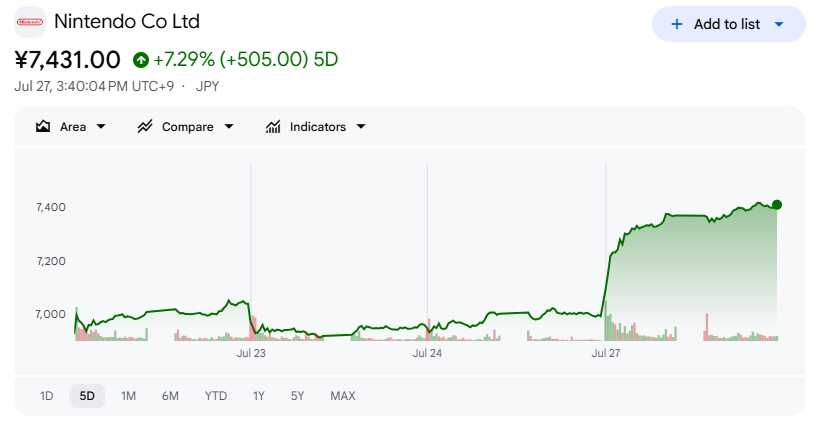Click the Compare lines icon
This screenshot has height=429, width=819.
[145, 126]
